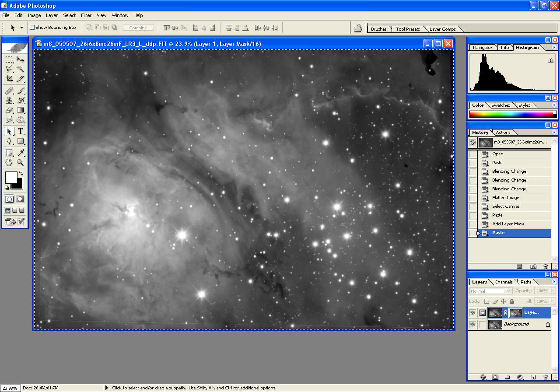This screenshot has width=560, height=392.
Task: Open the Filter menu
Action: 86,15
